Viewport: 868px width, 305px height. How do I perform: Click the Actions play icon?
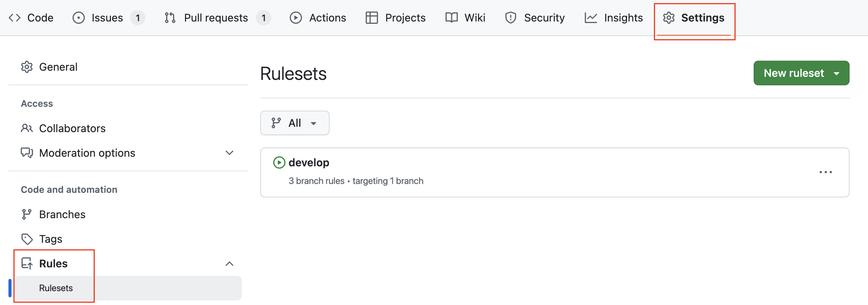click(296, 18)
